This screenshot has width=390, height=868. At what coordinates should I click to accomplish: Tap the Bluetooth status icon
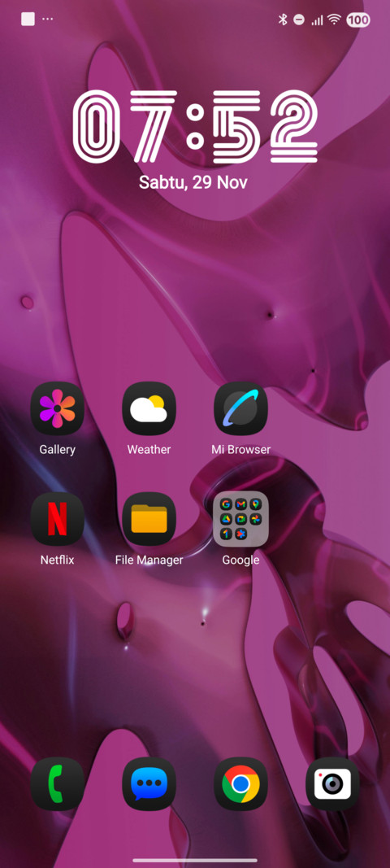point(283,20)
